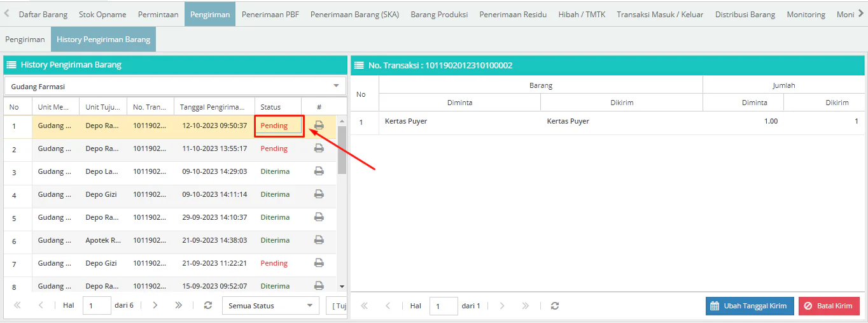868x323 pixels.
Task: Click the page number field in transaction panel
Action: click(x=444, y=306)
